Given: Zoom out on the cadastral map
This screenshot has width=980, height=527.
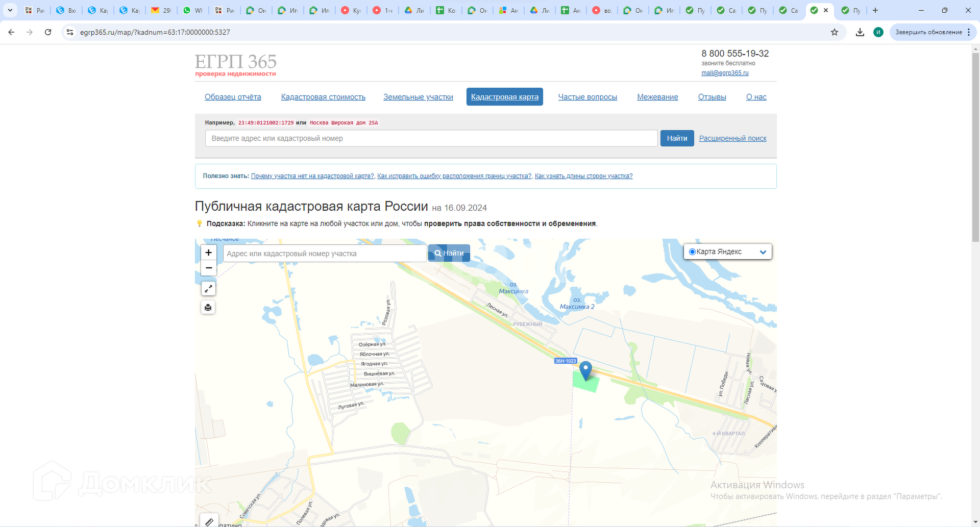Looking at the screenshot, I should (x=208, y=268).
